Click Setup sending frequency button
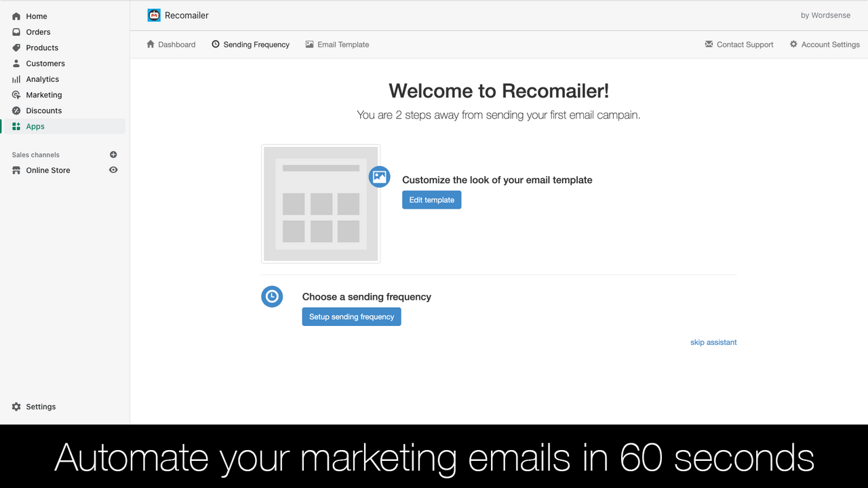Screen dimensions: 868x488 click(351, 317)
